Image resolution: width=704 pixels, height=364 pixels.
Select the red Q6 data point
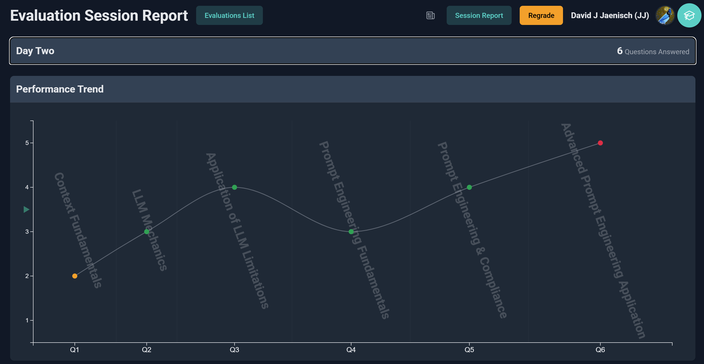[600, 143]
